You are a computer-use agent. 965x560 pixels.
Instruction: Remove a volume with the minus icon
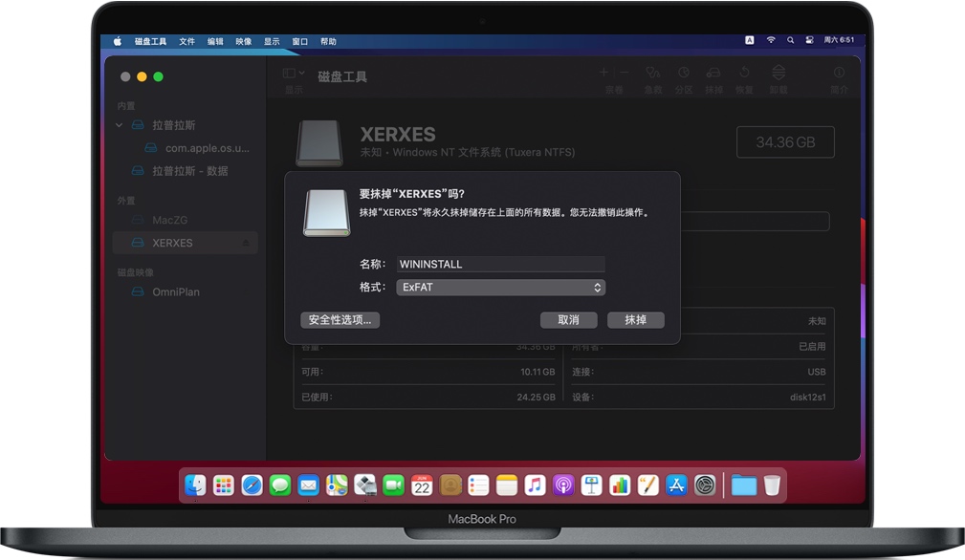(x=625, y=73)
